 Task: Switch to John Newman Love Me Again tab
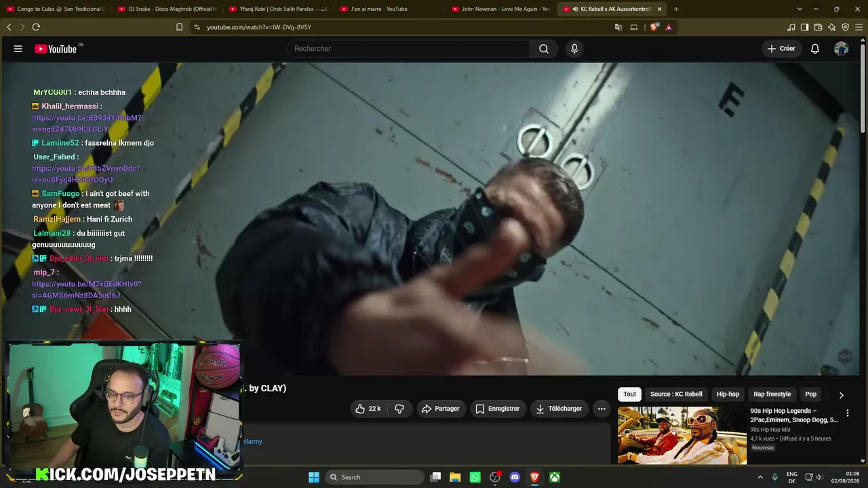pyautogui.click(x=500, y=9)
